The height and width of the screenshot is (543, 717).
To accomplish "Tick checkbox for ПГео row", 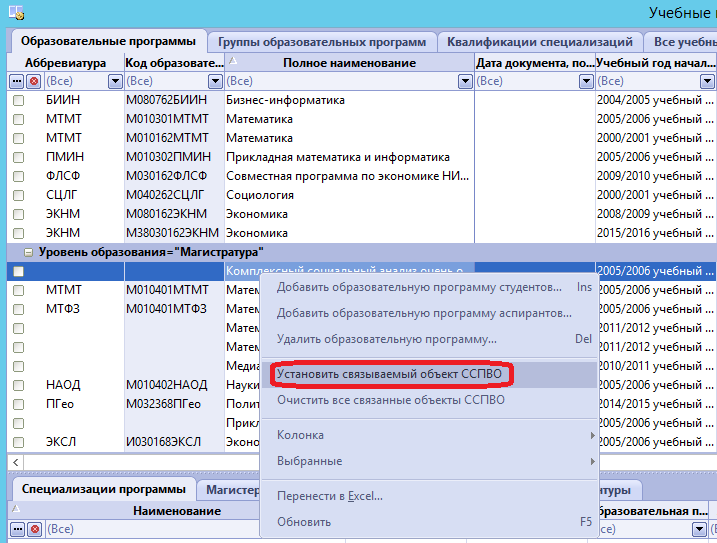I will point(18,404).
